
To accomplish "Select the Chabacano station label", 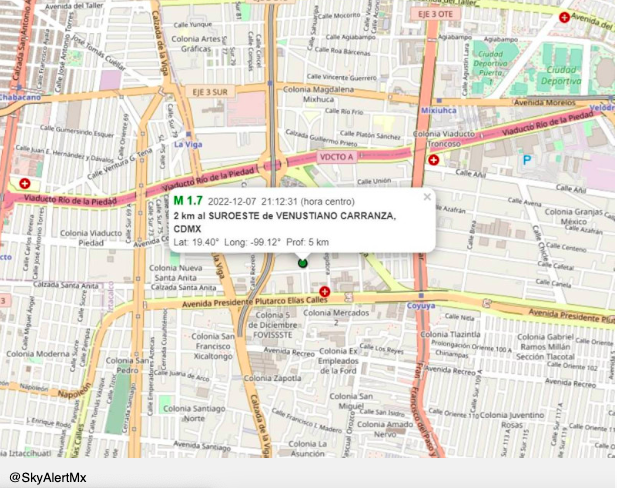I will 18,99.
